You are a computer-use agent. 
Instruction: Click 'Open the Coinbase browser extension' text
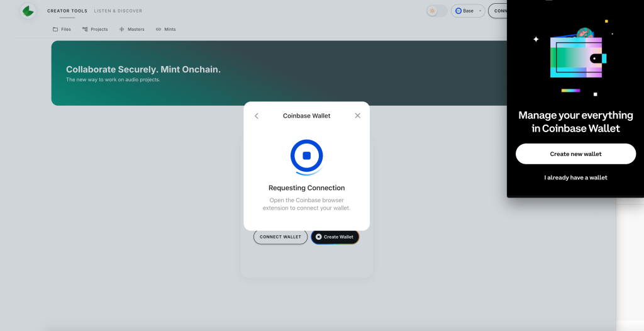pos(307,204)
